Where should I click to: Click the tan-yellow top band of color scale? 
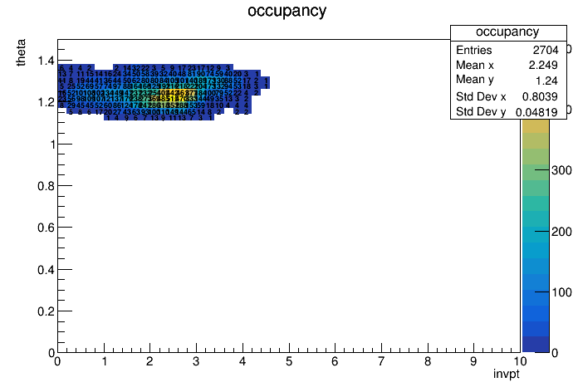pos(536,126)
